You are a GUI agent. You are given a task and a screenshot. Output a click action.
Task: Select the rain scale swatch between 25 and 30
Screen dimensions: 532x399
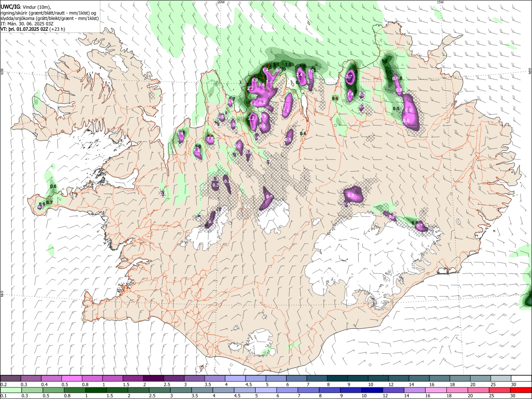point(499,390)
